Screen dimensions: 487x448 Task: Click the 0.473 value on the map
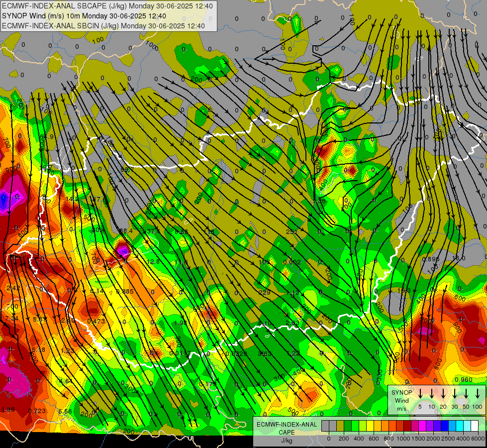[96, 321]
